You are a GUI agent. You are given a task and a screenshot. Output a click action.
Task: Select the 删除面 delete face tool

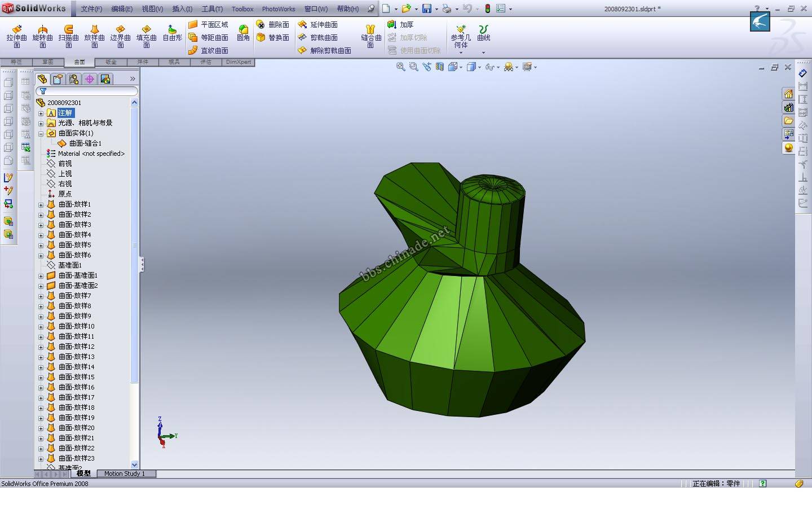click(x=272, y=25)
